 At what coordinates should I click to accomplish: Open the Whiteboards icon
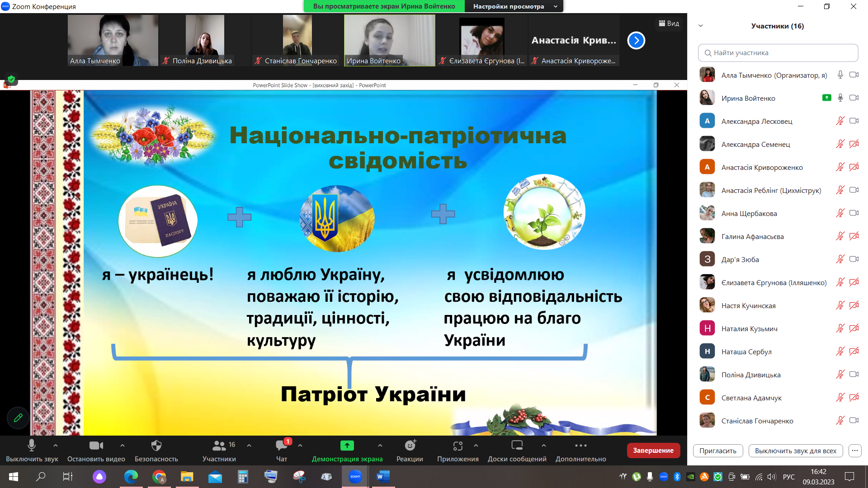coord(517,446)
